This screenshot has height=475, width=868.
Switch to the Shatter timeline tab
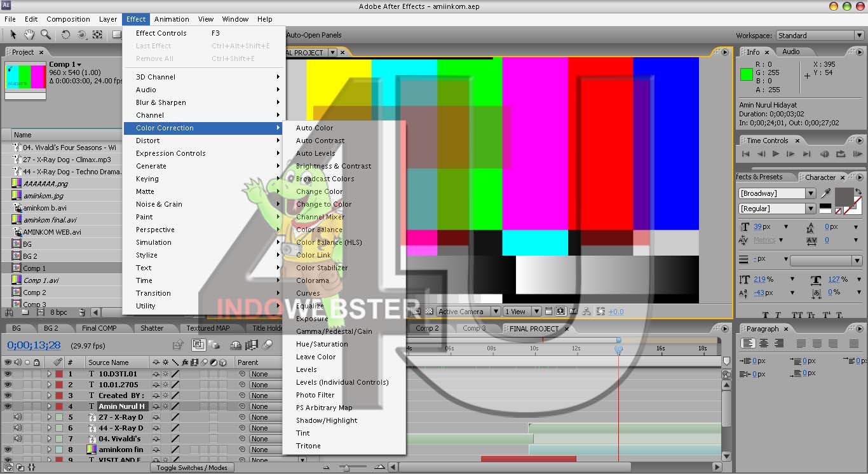pos(152,328)
